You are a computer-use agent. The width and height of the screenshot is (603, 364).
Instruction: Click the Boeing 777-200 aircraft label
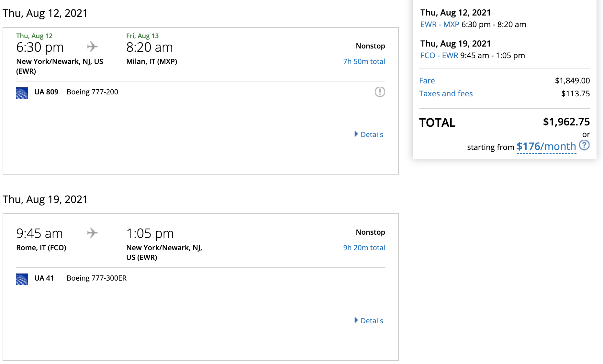coord(92,92)
